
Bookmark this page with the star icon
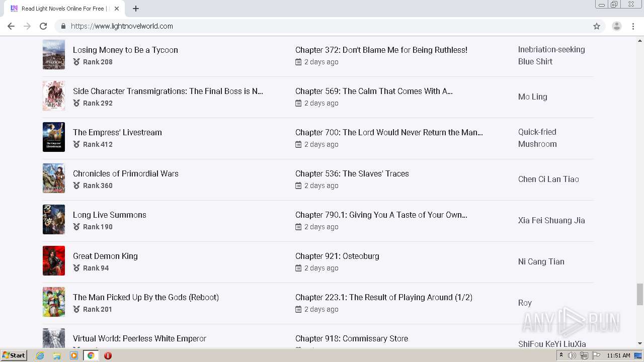(597, 26)
